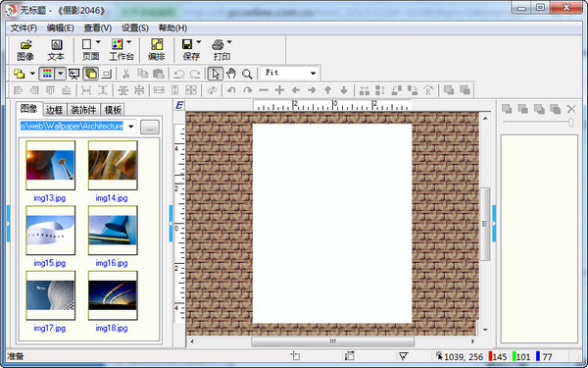Expand the Architecture folder path dropdown

131,127
